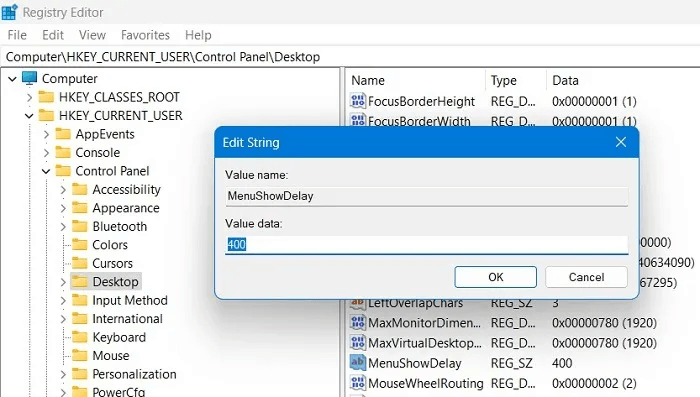Click the Input Method folder icon

pos(80,300)
